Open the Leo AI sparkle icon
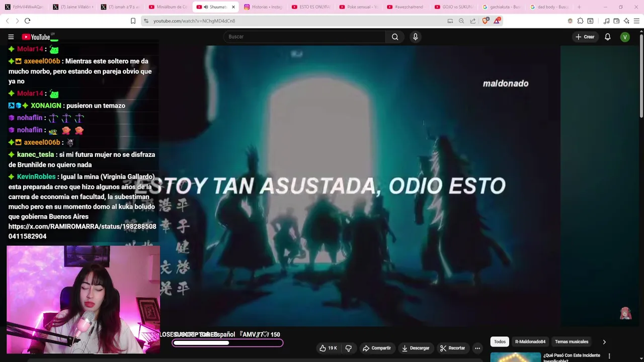The height and width of the screenshot is (362, 644). click(x=626, y=21)
